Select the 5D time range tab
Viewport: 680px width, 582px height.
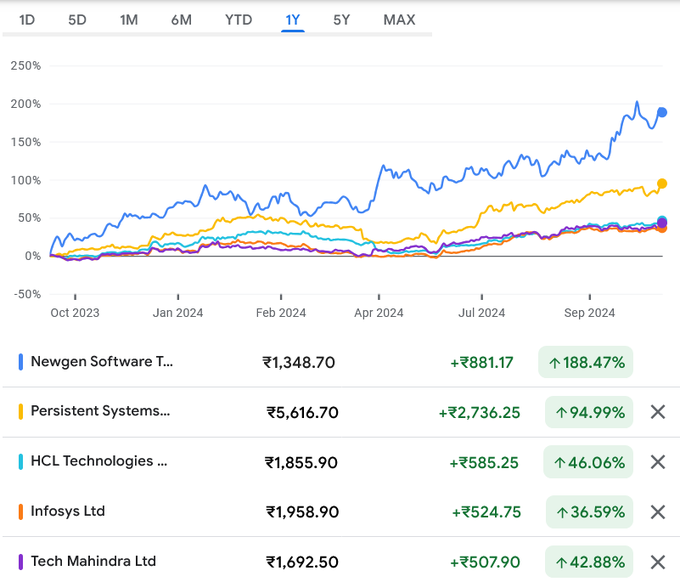77,20
